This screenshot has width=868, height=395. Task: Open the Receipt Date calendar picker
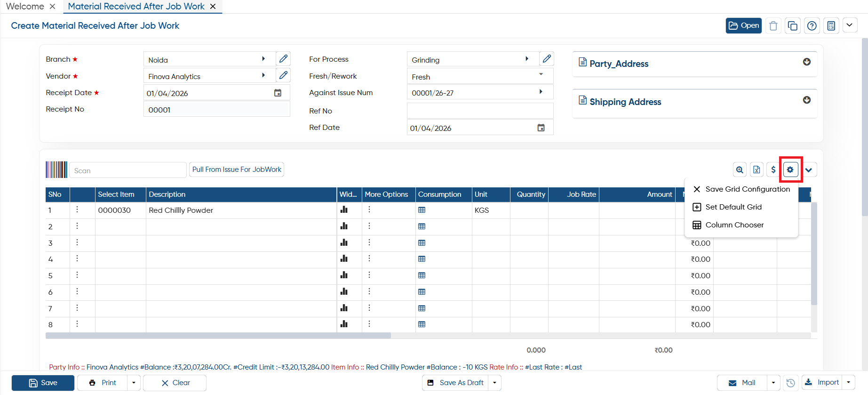point(278,93)
